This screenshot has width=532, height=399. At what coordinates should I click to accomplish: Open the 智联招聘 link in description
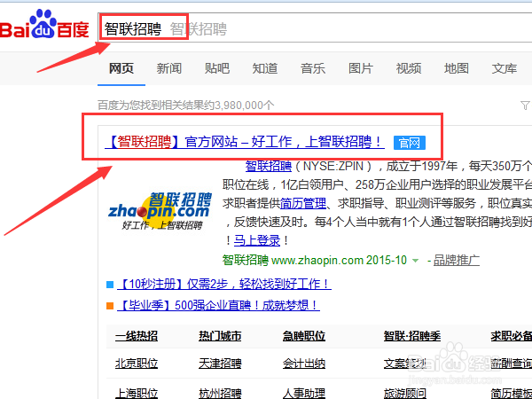[269, 166]
